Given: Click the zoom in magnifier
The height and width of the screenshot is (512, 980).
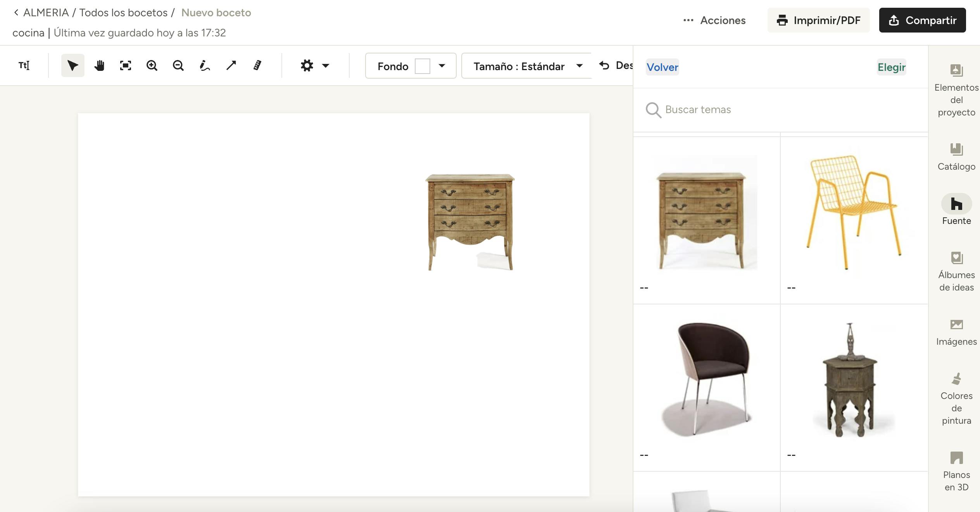Looking at the screenshot, I should point(152,65).
